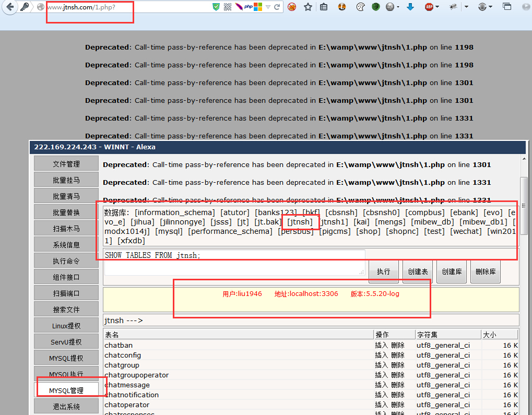Choose 扫描木马 in sidebar
Image resolution: width=532 pixels, height=415 pixels.
(66, 229)
